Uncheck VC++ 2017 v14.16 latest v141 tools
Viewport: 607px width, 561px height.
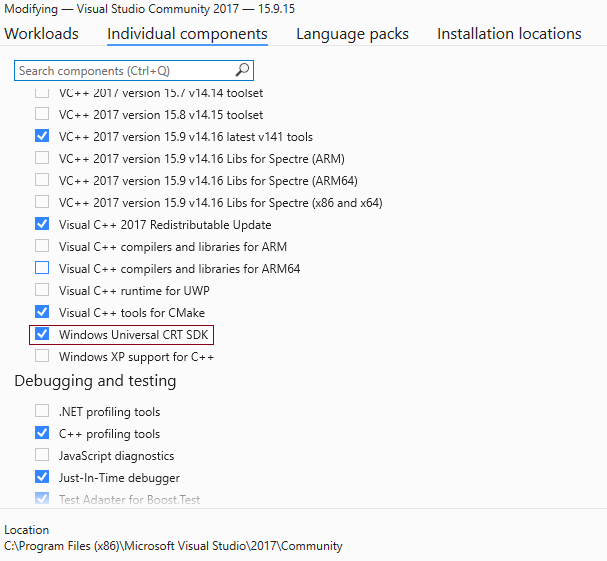(x=42, y=136)
